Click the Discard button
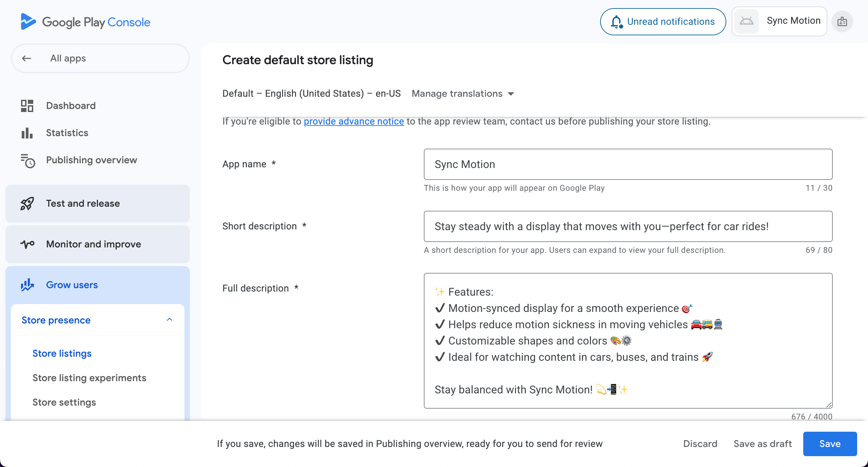This screenshot has height=467, width=868. [700, 444]
